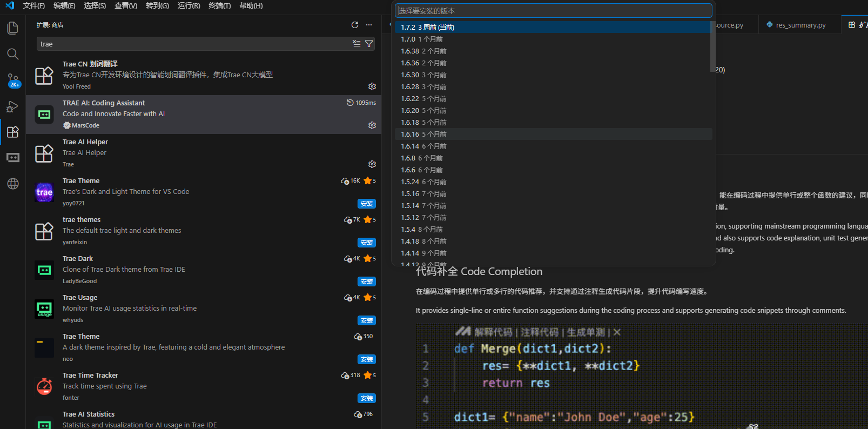Switch to the res_summary.py editor tab

point(800,25)
